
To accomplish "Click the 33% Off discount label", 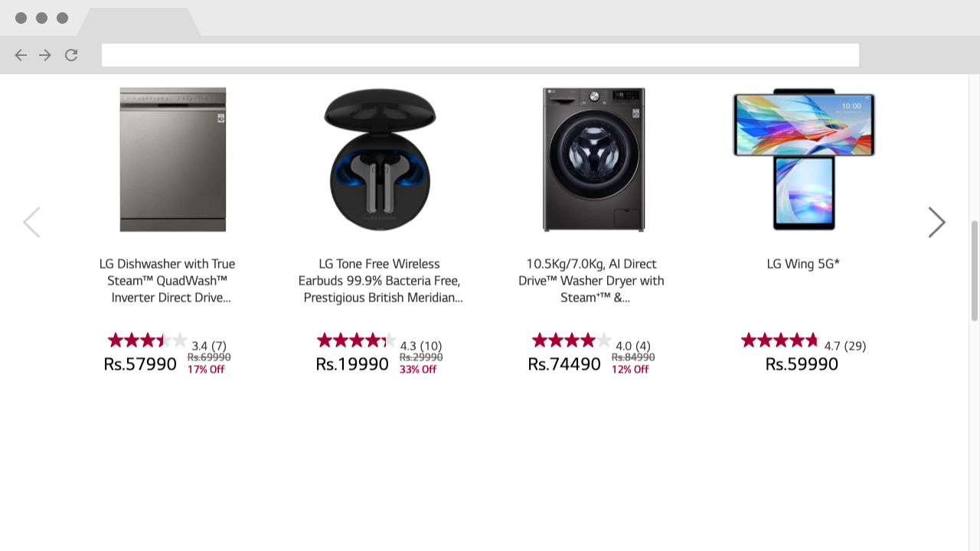I will [x=419, y=369].
